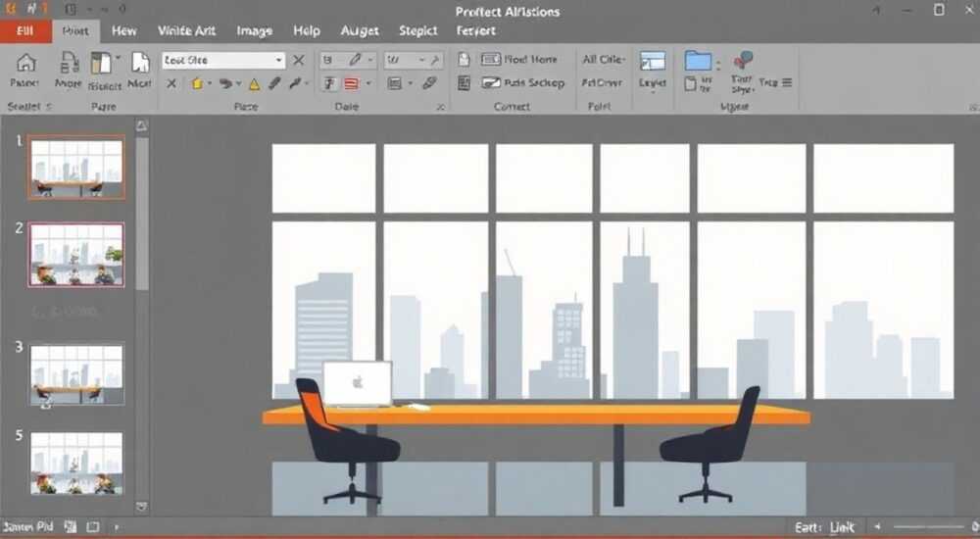Switch to the Vinite Art tab
Viewport: 980px width, 539px height.
pos(186,30)
